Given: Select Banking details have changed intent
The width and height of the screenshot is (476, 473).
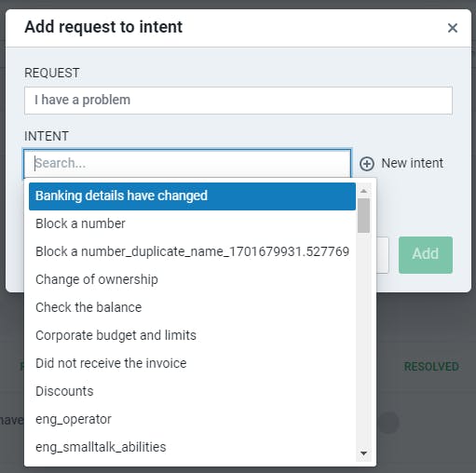Looking at the screenshot, I should click(x=192, y=196).
